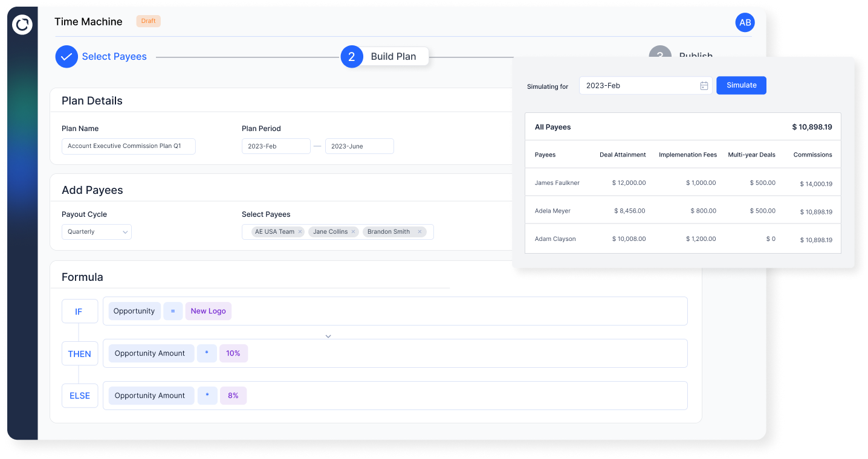Remove Brandon Smith payee chip
The height and width of the screenshot is (459, 868).
(419, 232)
